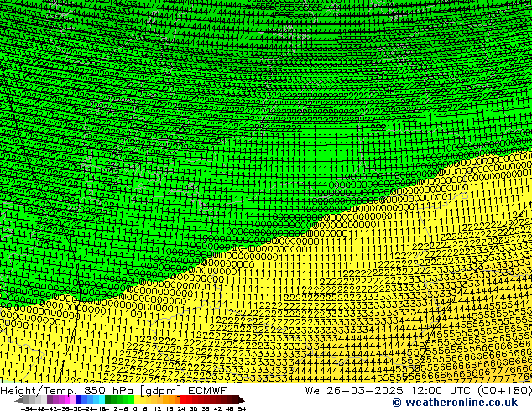Click the cyan swatch in the legend bar
This screenshot has height=411, width=532.
pyautogui.click(x=102, y=400)
